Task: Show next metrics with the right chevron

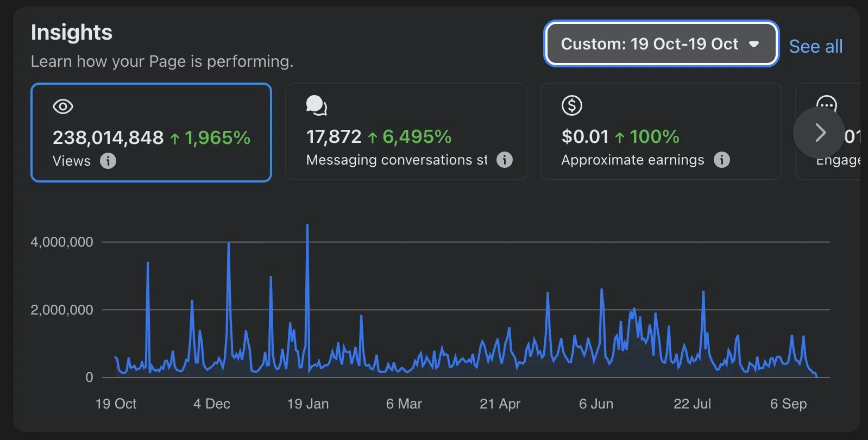Action: click(x=819, y=133)
